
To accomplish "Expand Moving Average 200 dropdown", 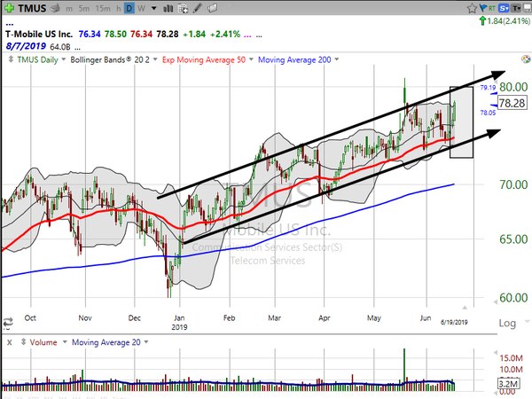I will (337, 59).
